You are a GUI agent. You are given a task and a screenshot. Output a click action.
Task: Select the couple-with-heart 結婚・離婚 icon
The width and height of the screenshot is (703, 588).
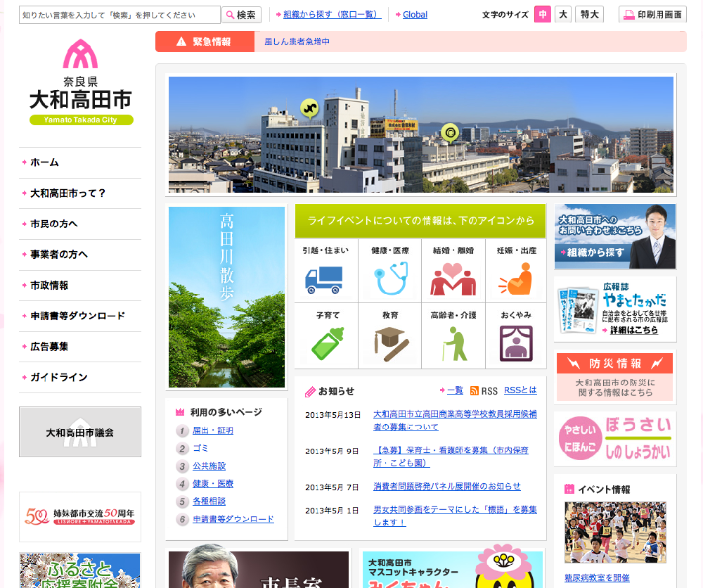pos(453,278)
